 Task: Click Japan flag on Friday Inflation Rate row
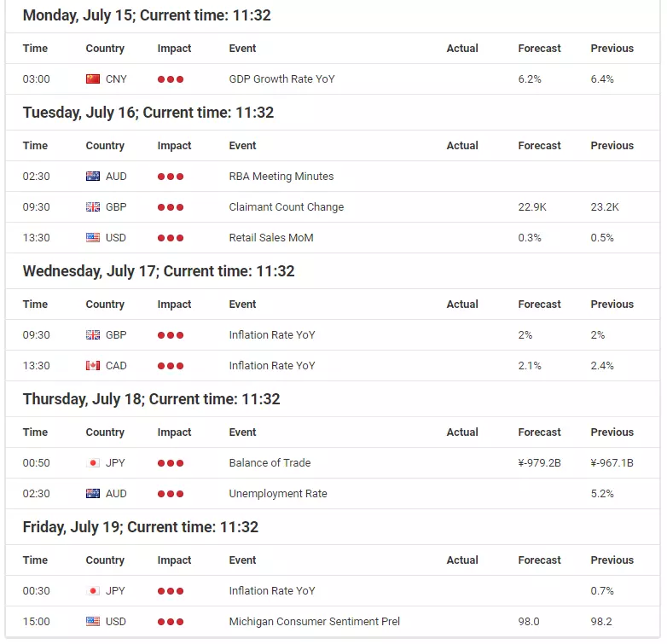(x=93, y=591)
